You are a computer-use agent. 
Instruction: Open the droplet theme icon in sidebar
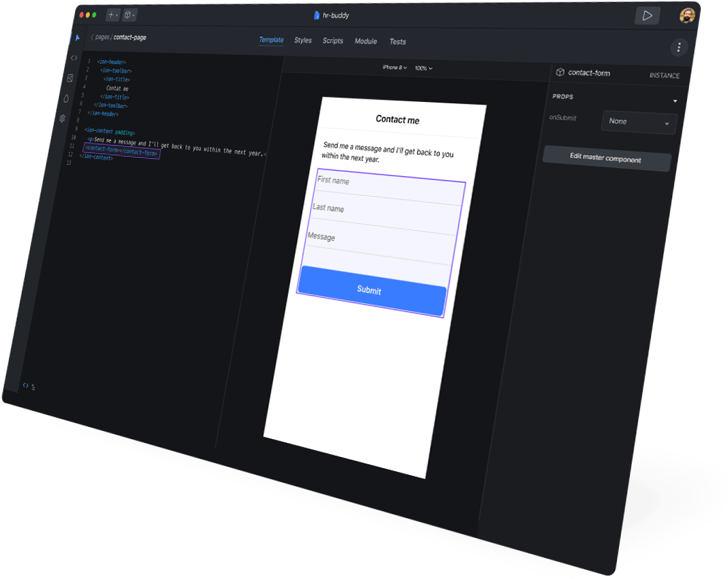(x=66, y=98)
